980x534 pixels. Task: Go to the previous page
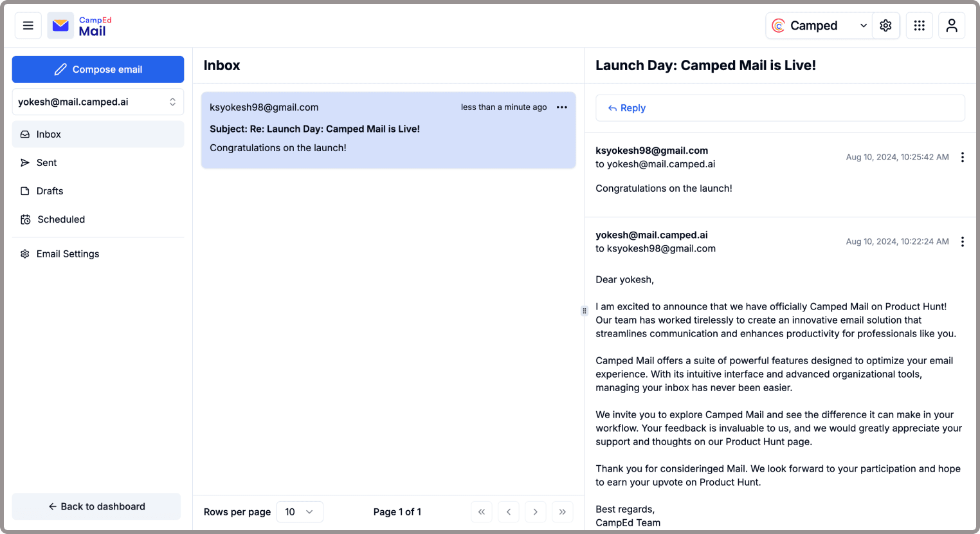click(509, 512)
